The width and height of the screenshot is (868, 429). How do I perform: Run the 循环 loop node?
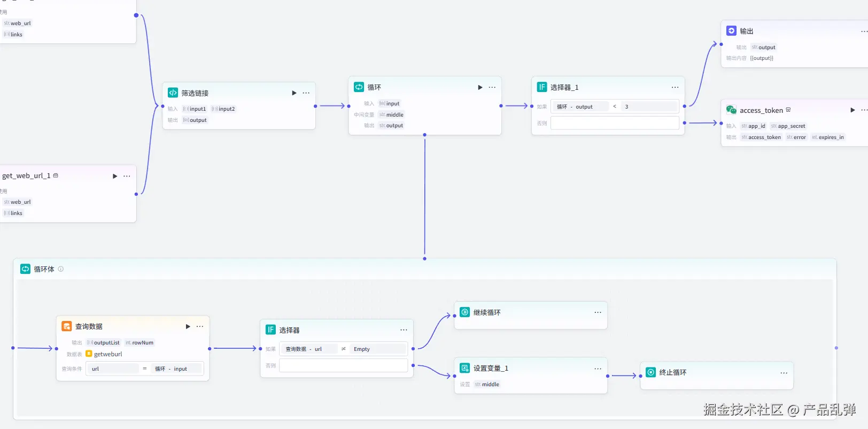pos(480,87)
